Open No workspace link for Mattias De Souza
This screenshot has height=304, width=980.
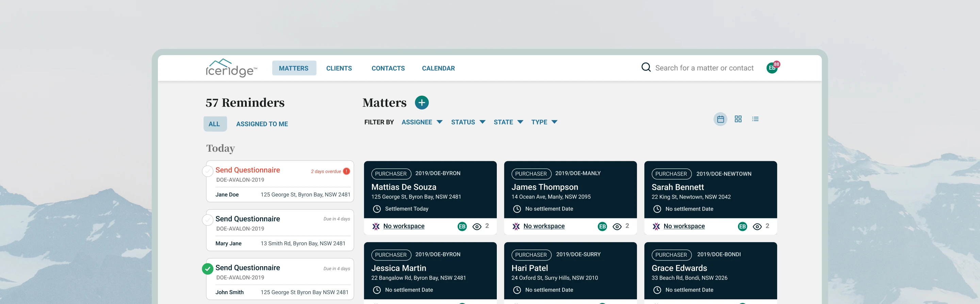click(x=404, y=226)
